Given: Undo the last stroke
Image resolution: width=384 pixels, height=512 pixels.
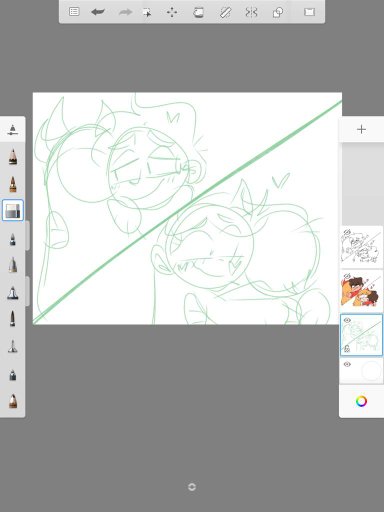Looking at the screenshot, I should (98, 12).
